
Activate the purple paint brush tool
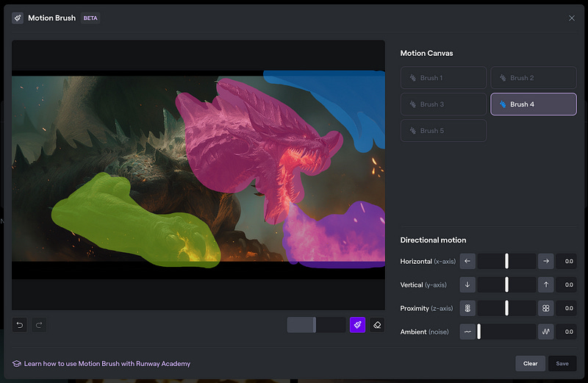tap(357, 325)
